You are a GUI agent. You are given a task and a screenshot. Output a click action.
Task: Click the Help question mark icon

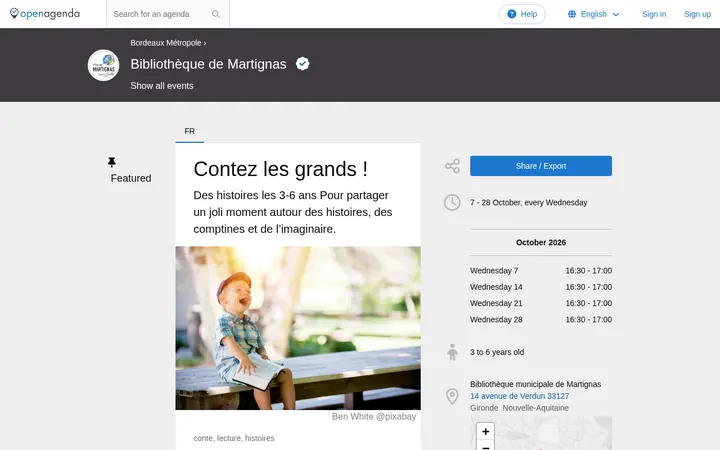pyautogui.click(x=512, y=14)
